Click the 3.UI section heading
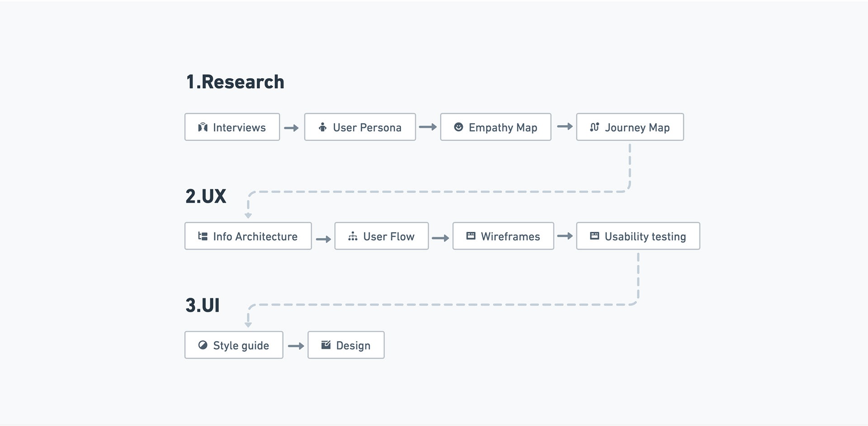 click(203, 305)
